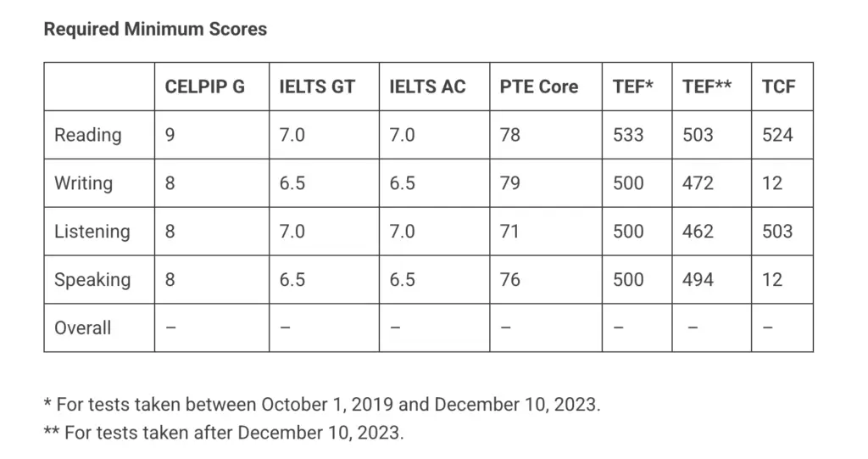Select the TEF* column header
868x459 pixels.
[x=632, y=87]
